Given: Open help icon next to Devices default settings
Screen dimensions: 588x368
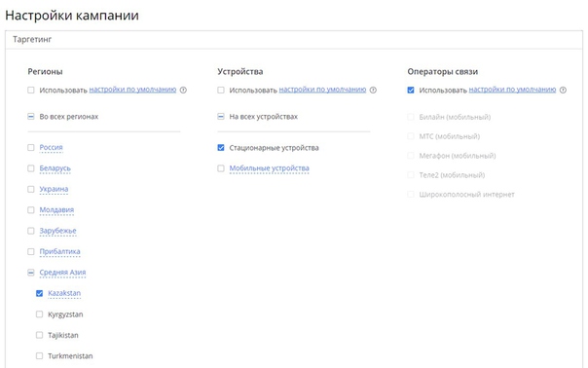Looking at the screenshot, I should (373, 90).
